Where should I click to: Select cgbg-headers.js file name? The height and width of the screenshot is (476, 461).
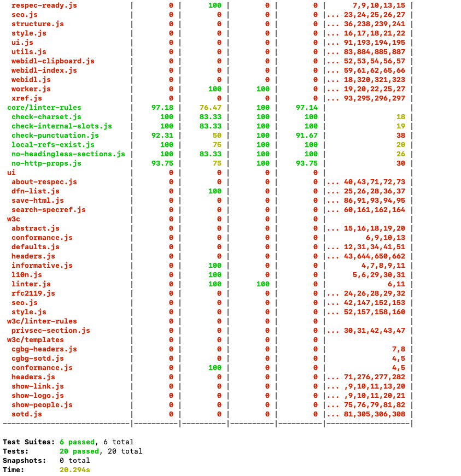(x=44, y=349)
